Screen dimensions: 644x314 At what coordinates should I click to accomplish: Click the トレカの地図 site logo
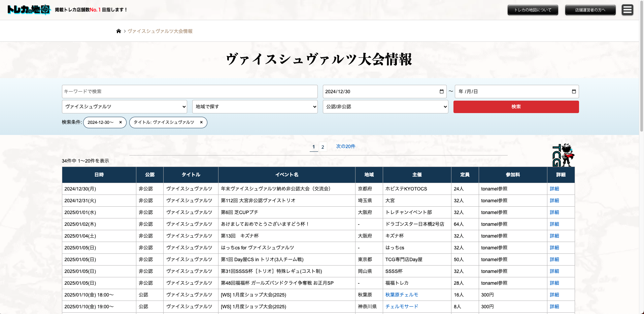pos(29,10)
